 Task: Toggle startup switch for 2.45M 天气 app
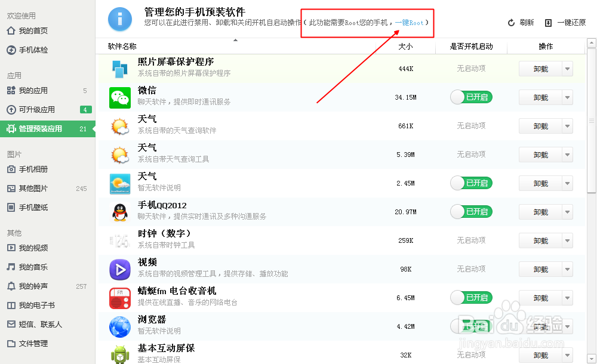click(472, 183)
